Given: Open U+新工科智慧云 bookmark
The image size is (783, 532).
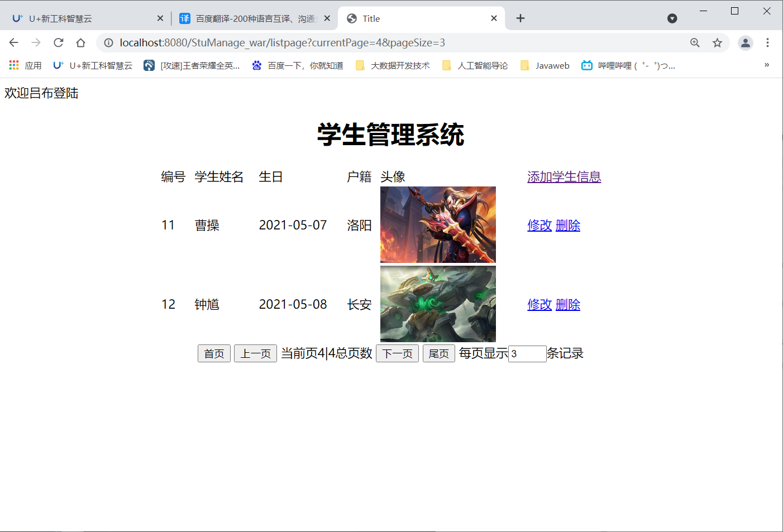Looking at the screenshot, I should 93,65.
